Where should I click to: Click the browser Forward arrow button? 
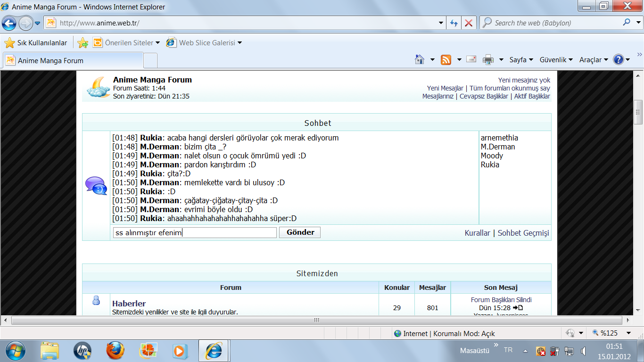(25, 23)
